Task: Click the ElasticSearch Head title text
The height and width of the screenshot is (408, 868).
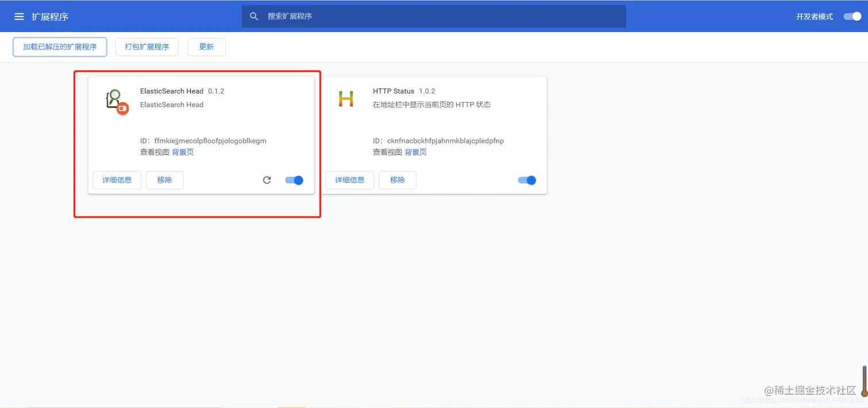Action: [172, 91]
